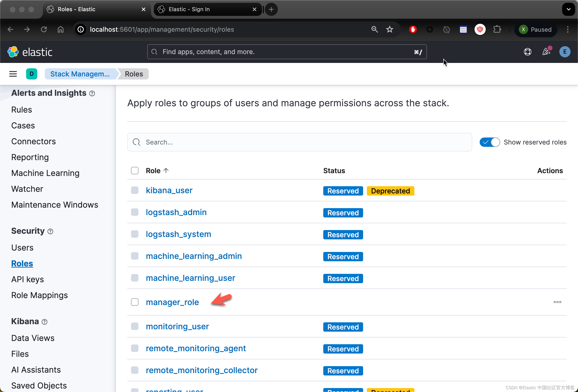Open the tab search chevron top right
The width and height of the screenshot is (578, 392).
[568, 9]
